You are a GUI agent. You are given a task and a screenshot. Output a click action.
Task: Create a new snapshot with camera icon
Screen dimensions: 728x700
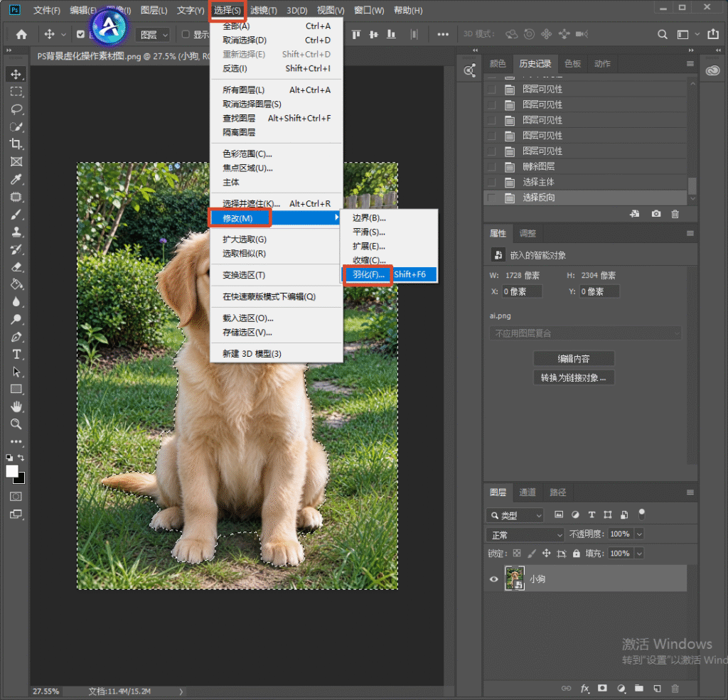[656, 213]
